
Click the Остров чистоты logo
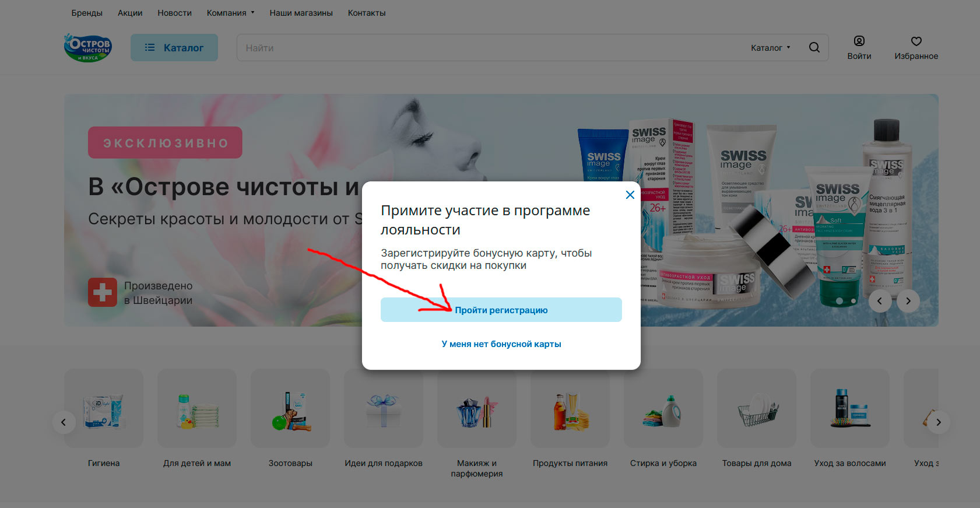click(88, 48)
